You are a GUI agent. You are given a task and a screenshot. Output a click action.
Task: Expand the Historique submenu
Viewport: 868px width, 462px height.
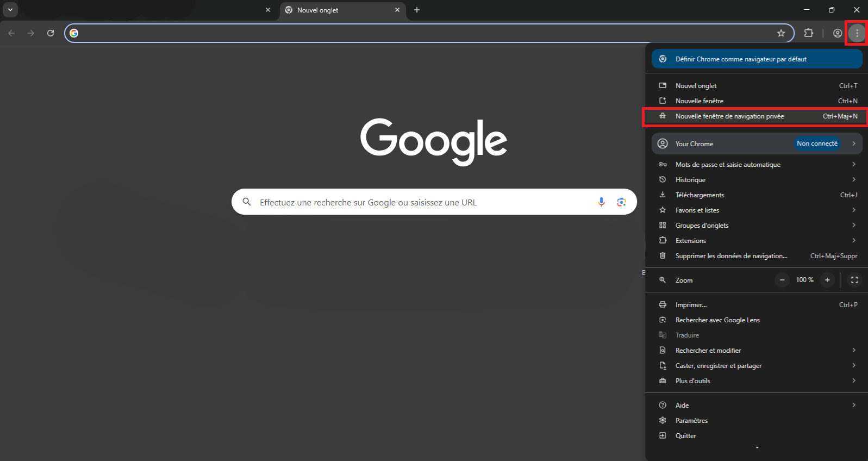point(757,180)
